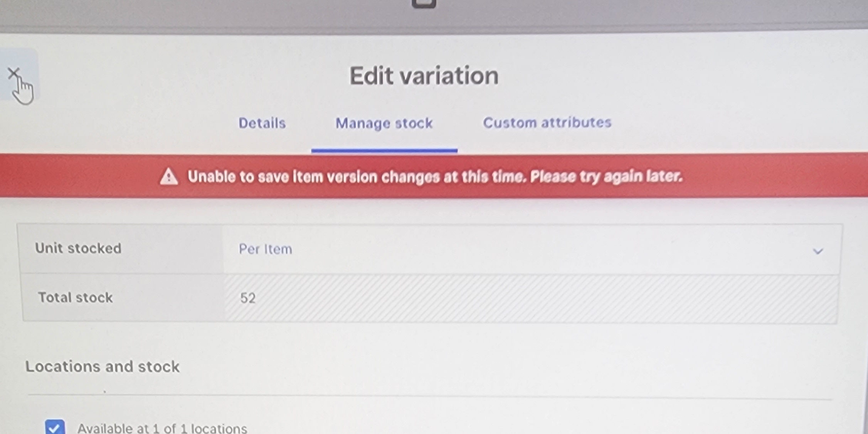Click the divider line below Locations and stock
Image resolution: width=868 pixels, height=434 pixels.
(430, 397)
